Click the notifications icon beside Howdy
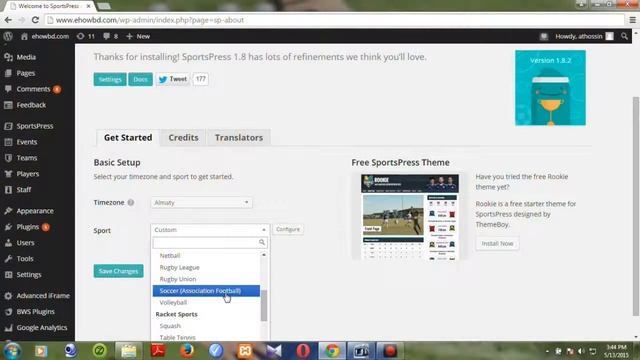 [544, 36]
